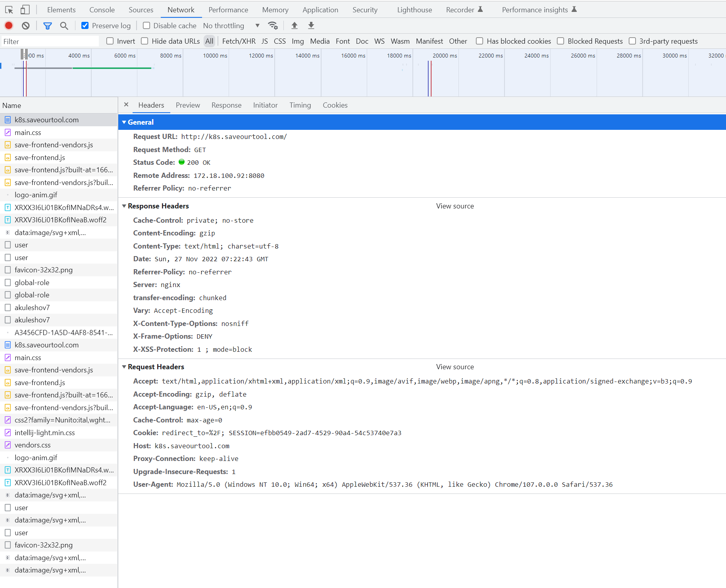
Task: Clear the network requests list
Action: click(x=25, y=25)
